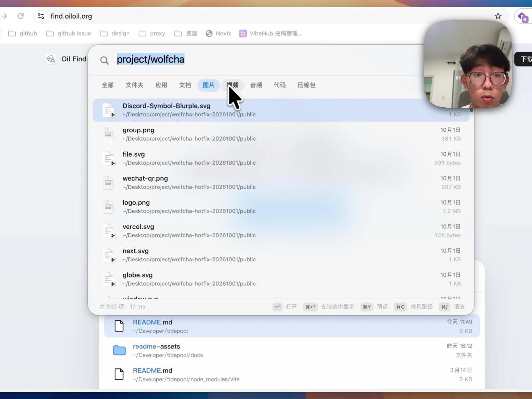The height and width of the screenshot is (399, 532).
Task: Click the Oil Find logo icon
Action: (51, 59)
